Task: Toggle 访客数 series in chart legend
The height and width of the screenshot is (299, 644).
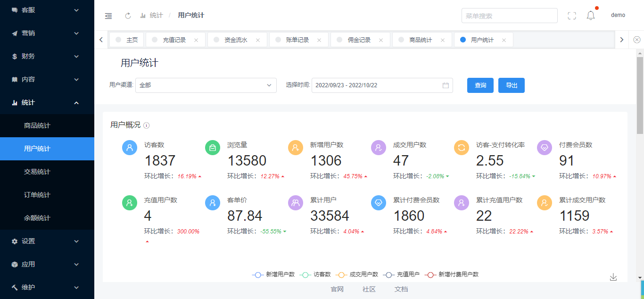Action: point(315,274)
